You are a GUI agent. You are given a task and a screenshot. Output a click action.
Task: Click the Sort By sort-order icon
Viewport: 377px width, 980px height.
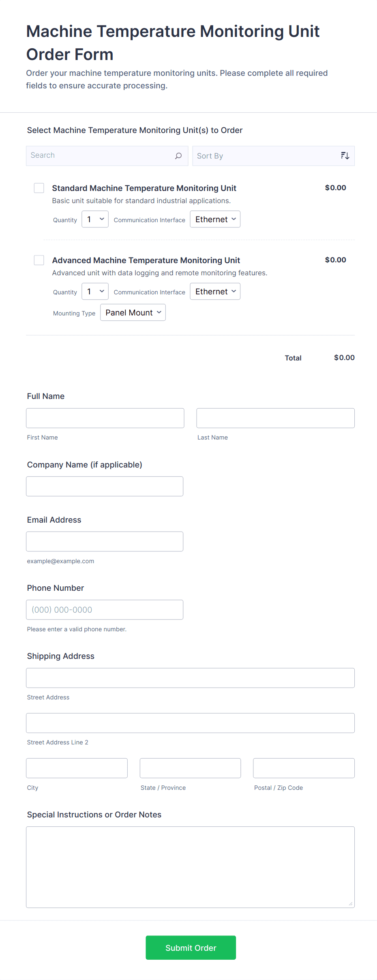click(x=345, y=156)
